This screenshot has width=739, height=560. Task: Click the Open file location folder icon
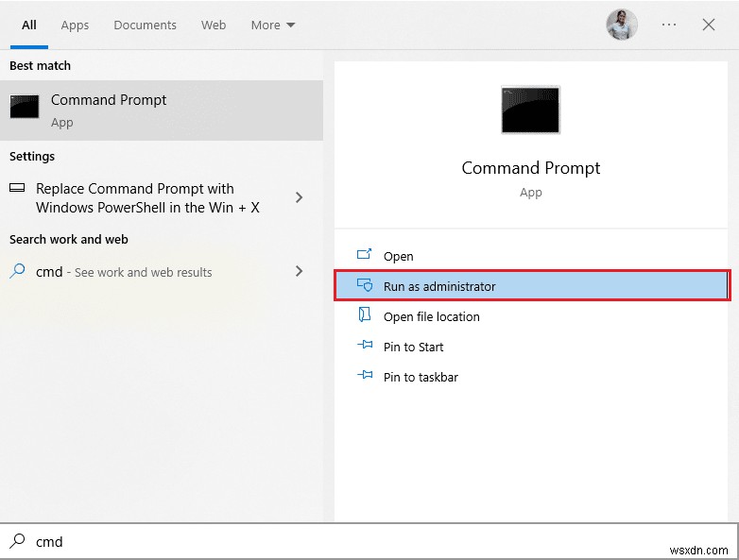click(365, 316)
